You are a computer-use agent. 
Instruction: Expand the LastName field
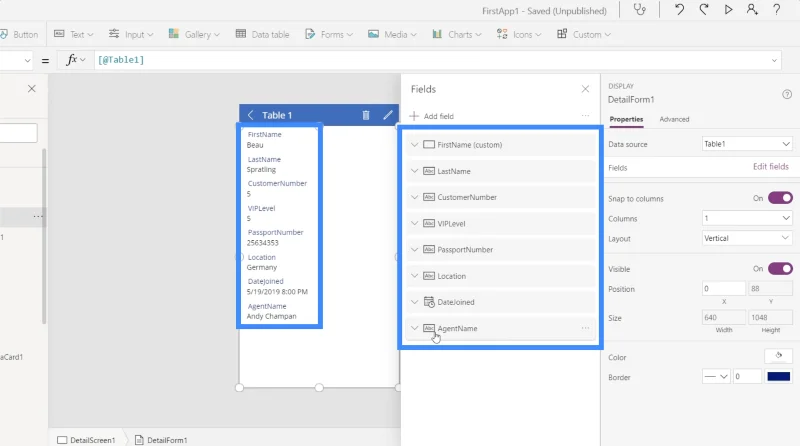pyautogui.click(x=414, y=171)
